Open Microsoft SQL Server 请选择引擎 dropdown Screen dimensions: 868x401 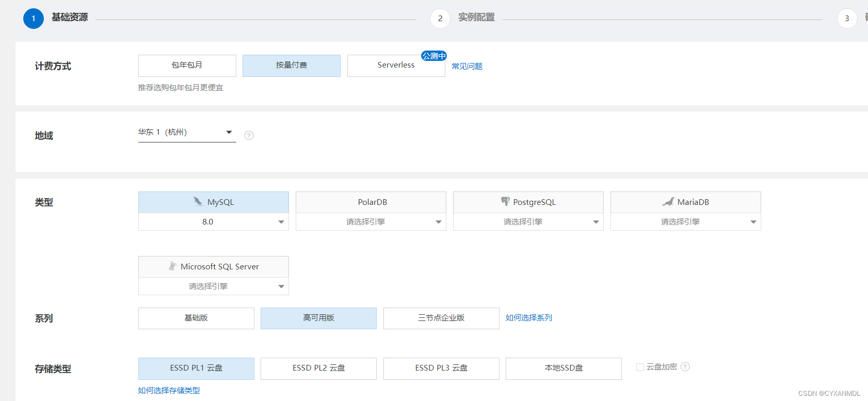click(x=214, y=286)
